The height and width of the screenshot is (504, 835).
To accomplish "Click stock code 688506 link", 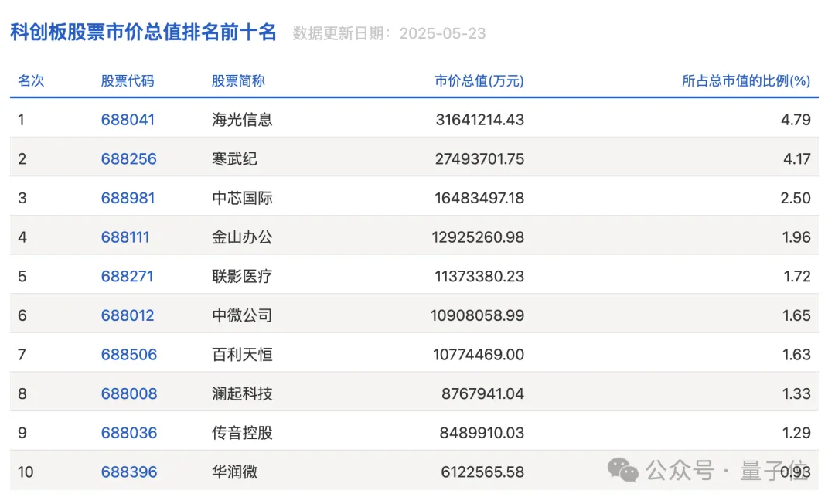I will click(x=128, y=355).
